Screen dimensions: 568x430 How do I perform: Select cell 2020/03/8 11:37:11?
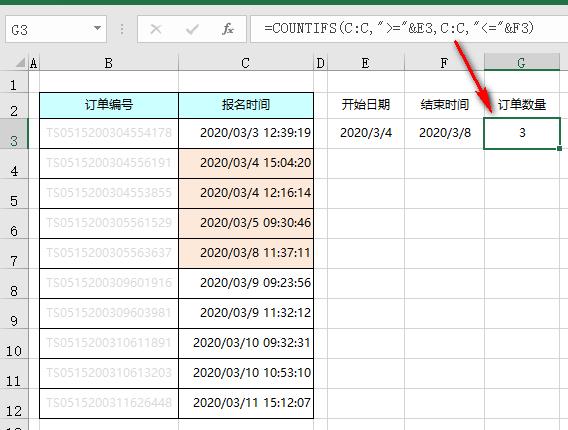click(246, 253)
